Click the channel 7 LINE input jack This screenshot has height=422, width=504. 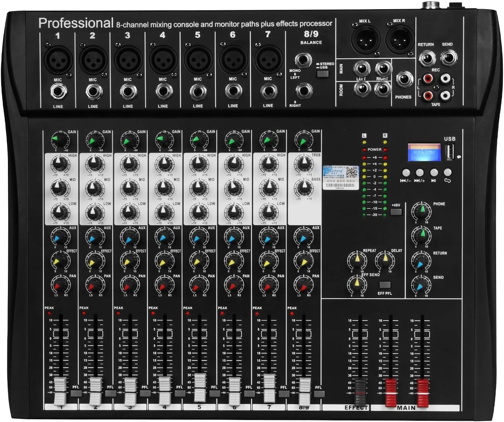(x=268, y=92)
